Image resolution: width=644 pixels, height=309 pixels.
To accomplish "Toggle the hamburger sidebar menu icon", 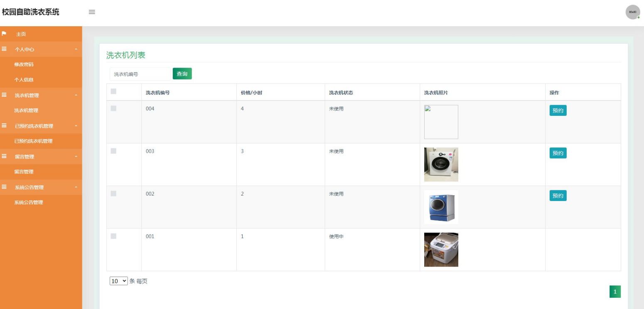I will pos(92,12).
